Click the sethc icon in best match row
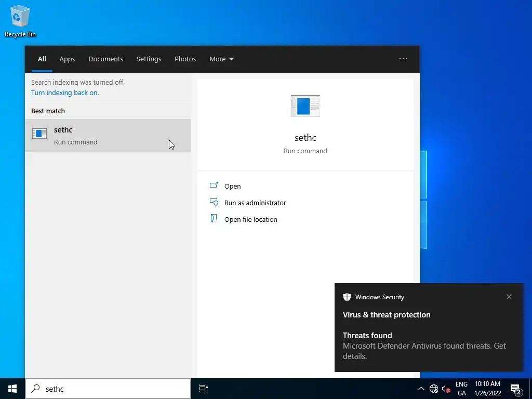The width and height of the screenshot is (532, 399). 39,134
